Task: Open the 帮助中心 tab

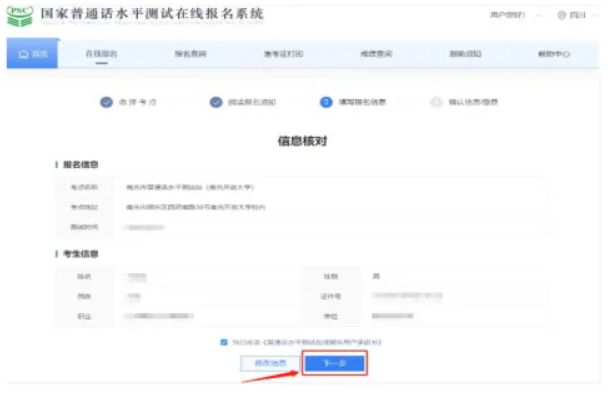Action: coord(554,54)
